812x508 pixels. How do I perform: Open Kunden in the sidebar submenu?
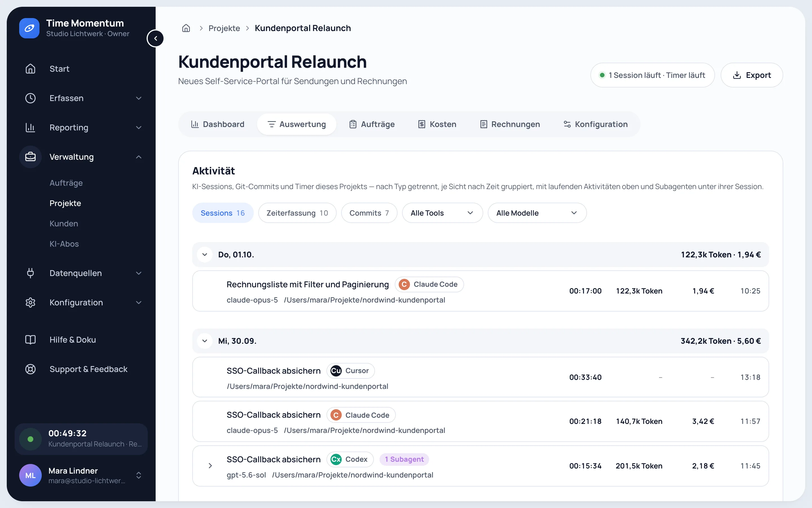click(64, 224)
